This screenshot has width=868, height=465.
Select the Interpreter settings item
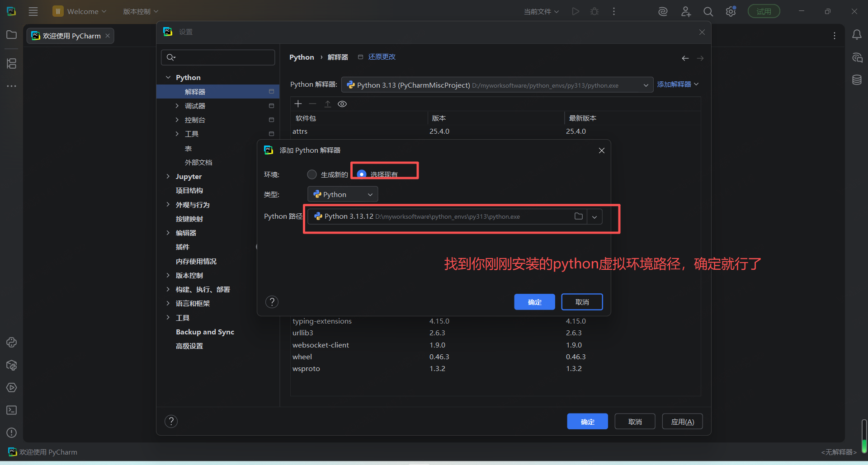(218, 92)
